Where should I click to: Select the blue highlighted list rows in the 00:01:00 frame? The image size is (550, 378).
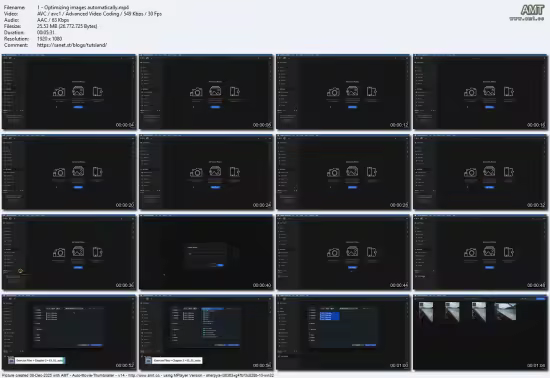(x=329, y=316)
